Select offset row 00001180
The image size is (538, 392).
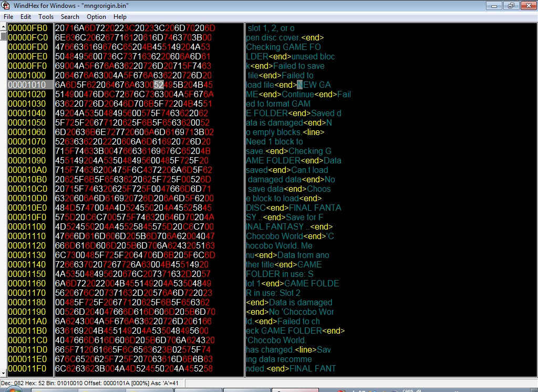(27, 303)
